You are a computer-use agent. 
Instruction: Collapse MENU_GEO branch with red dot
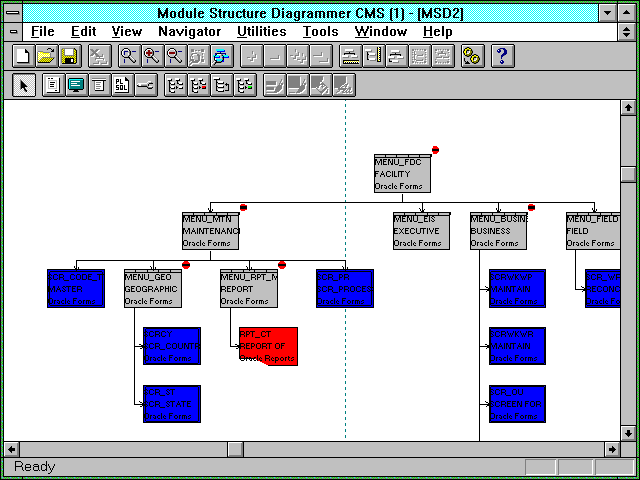point(186,265)
